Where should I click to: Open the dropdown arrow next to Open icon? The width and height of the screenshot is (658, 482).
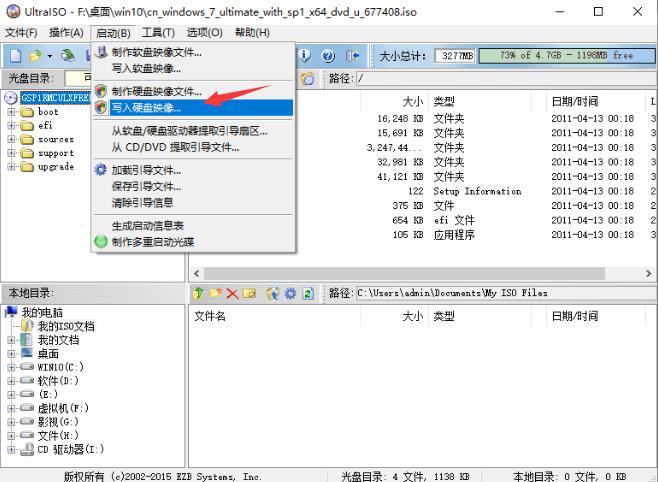click(x=50, y=56)
